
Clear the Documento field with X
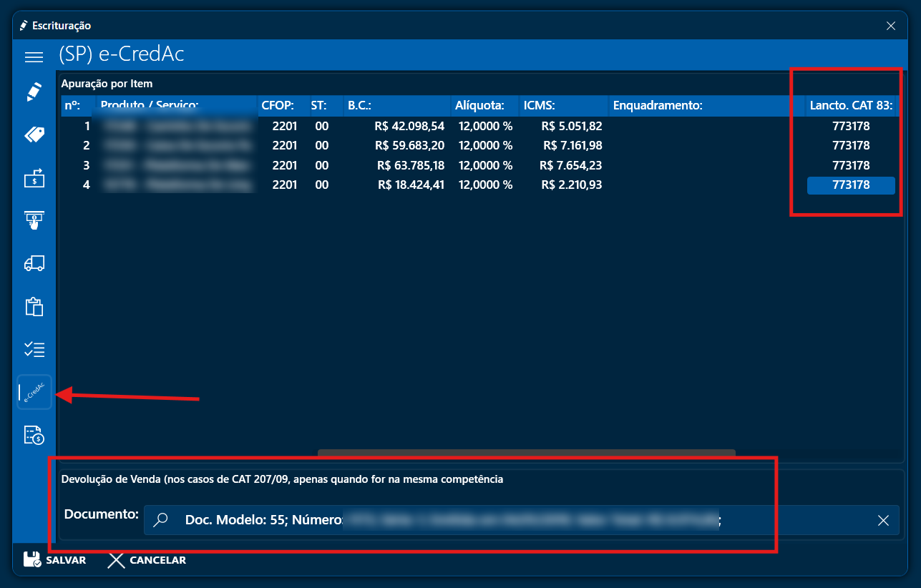[883, 520]
